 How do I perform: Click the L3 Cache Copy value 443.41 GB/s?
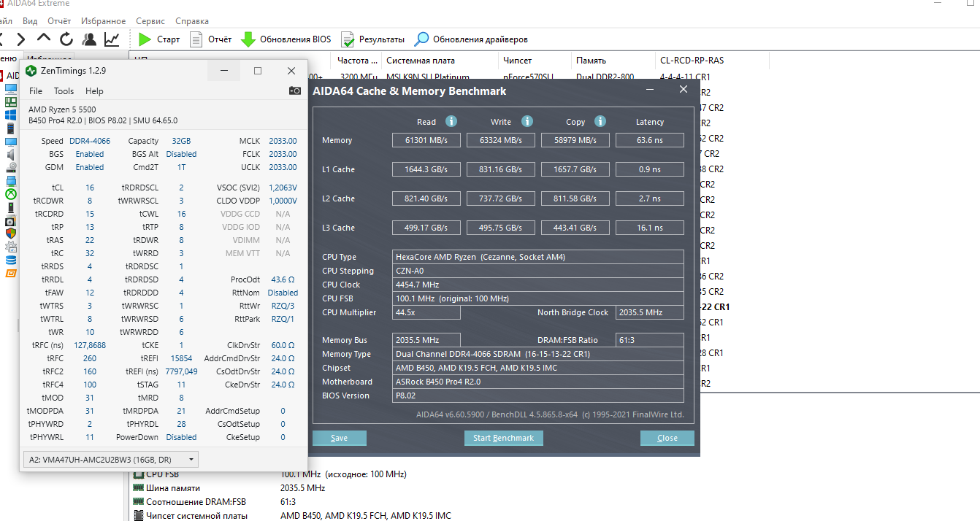pos(575,228)
